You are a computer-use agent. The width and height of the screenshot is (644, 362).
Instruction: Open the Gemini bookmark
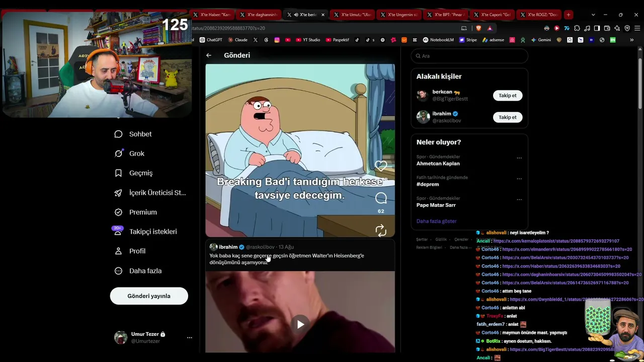541,40
